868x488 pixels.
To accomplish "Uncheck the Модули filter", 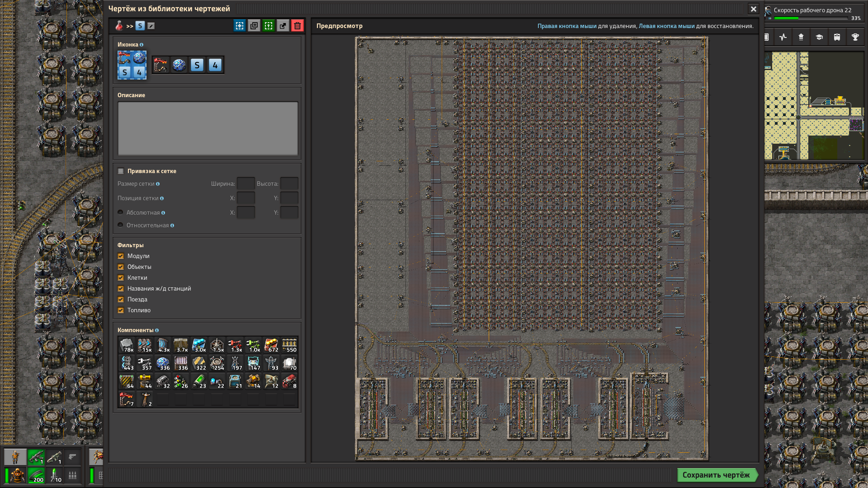I will coord(121,256).
